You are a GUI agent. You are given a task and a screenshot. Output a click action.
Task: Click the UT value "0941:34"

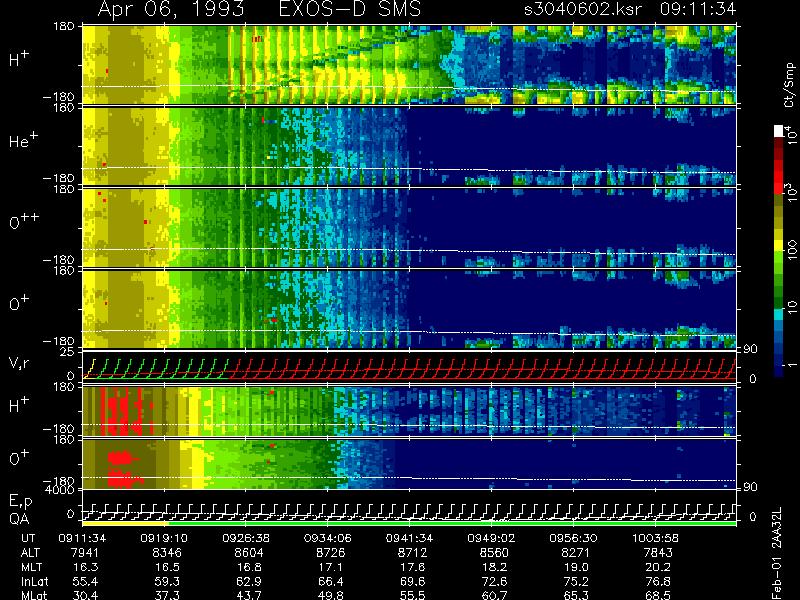coord(409,538)
